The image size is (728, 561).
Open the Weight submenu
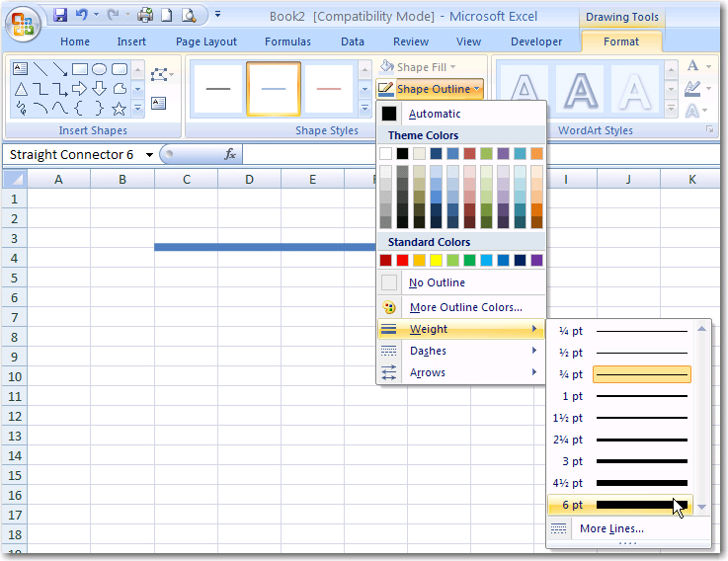[x=460, y=329]
